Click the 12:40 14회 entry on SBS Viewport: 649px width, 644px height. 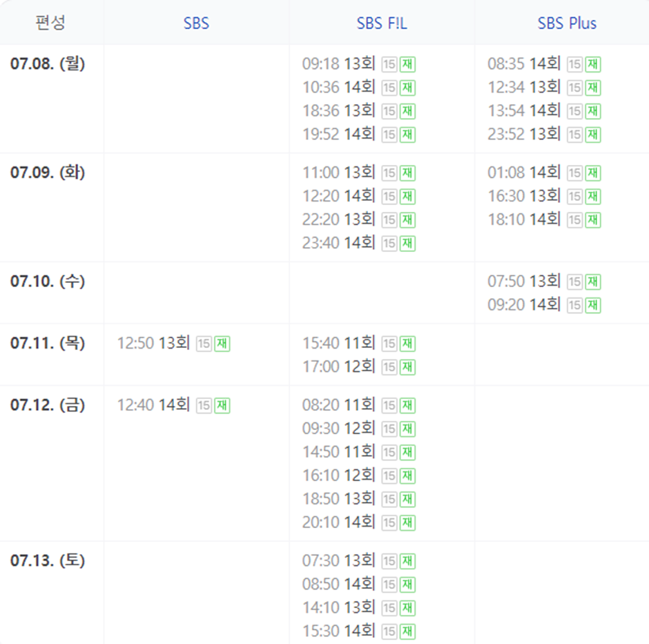point(153,405)
